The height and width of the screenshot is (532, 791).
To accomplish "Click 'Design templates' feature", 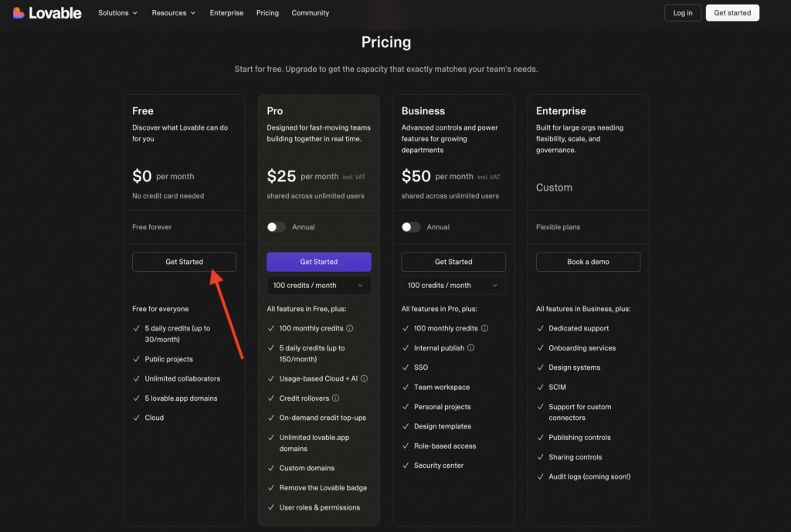I will point(443,426).
